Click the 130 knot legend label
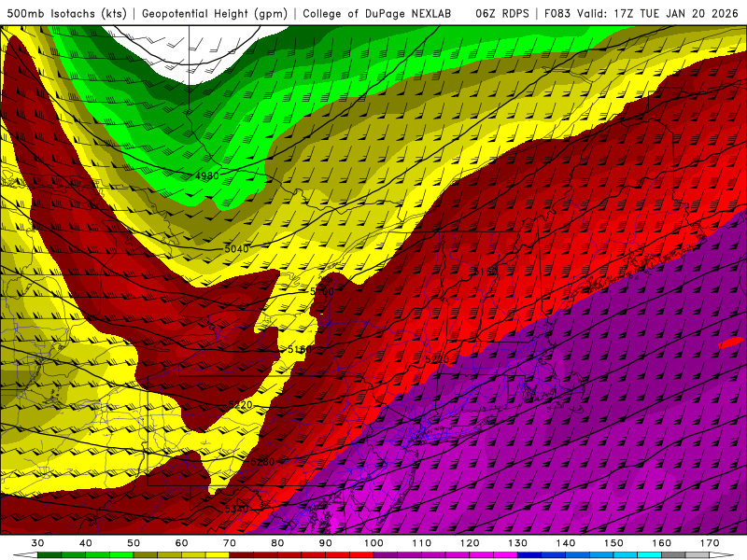 (x=517, y=543)
